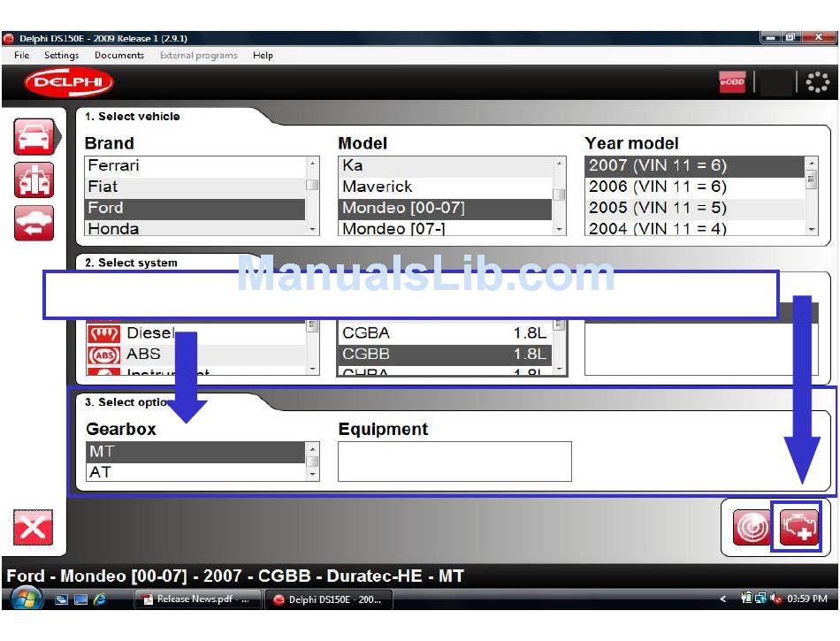Select engine code CGBA 1.8L

445,333
